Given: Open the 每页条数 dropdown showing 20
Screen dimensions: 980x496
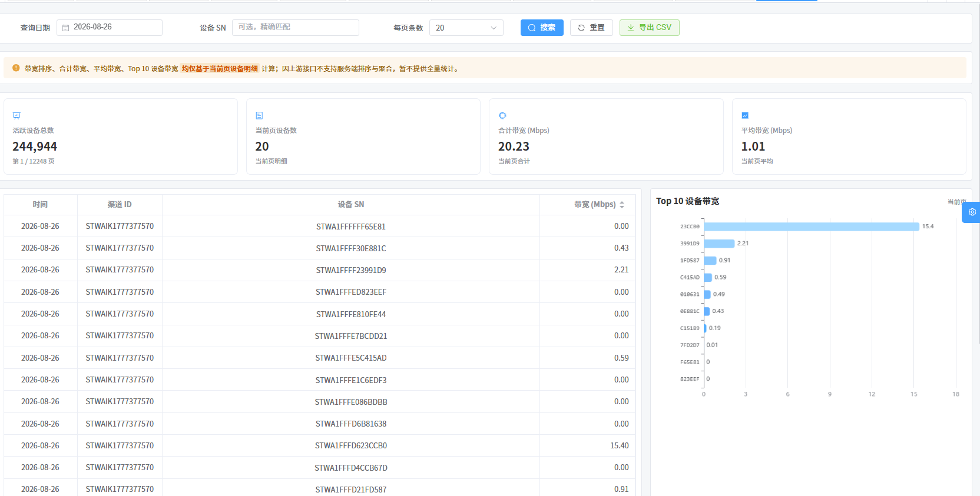Looking at the screenshot, I should 466,28.
